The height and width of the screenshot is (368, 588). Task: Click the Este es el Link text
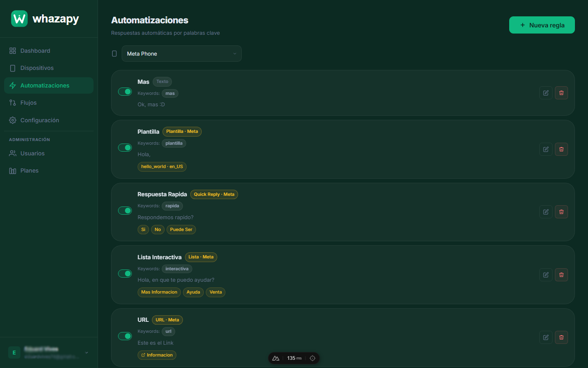pyautogui.click(x=156, y=343)
